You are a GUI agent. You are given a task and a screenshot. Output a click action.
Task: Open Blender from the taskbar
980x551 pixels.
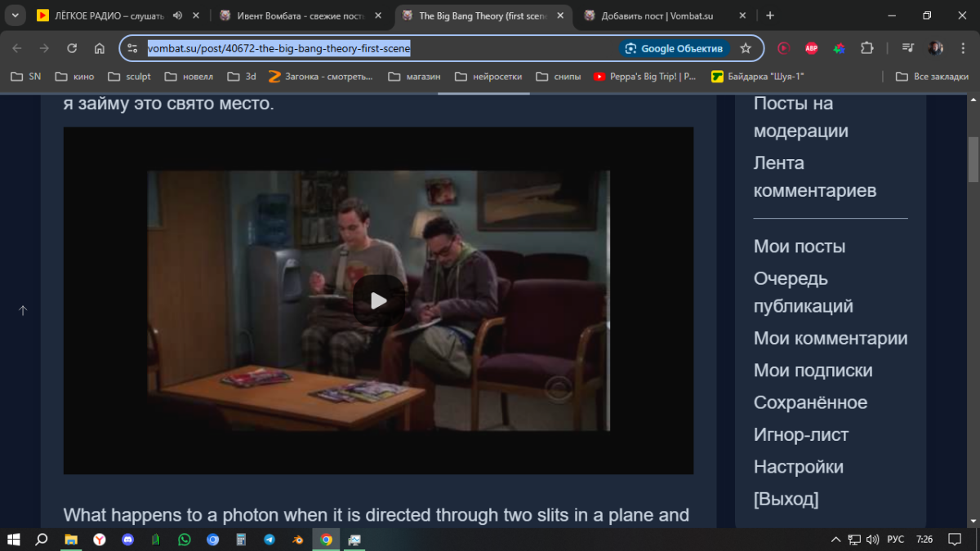[298, 540]
